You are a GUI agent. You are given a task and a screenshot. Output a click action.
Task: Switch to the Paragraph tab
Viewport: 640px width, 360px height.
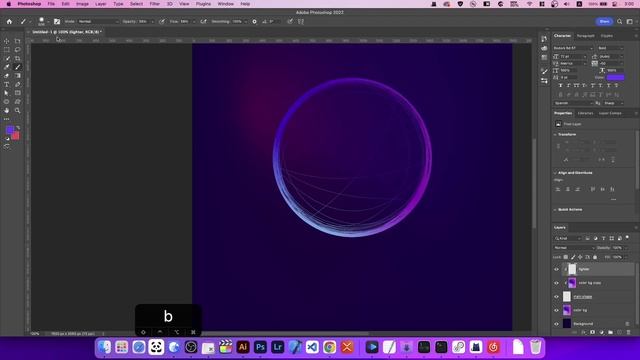[x=585, y=36]
